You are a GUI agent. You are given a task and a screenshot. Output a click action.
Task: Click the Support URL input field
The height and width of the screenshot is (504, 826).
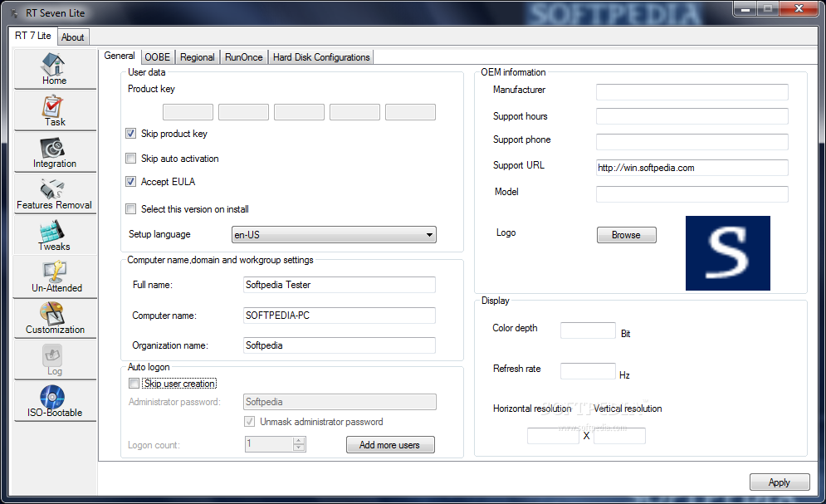(692, 168)
